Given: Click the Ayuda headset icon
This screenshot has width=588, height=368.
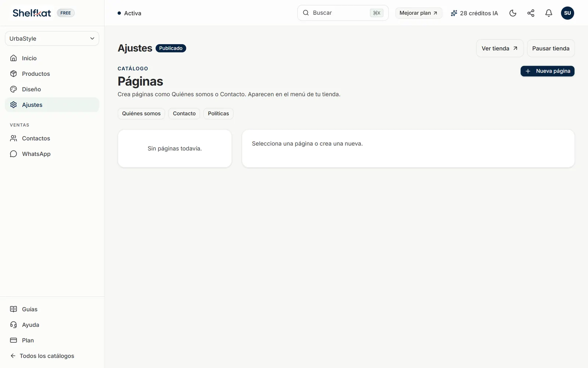Looking at the screenshot, I should (x=14, y=325).
